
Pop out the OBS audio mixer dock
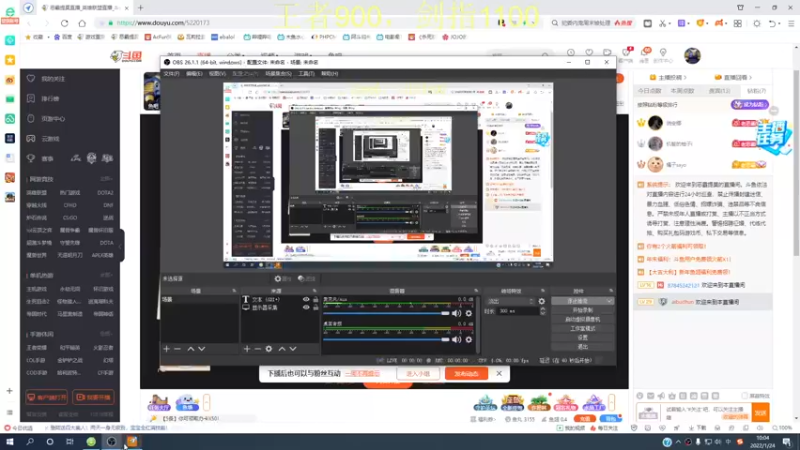click(476, 291)
